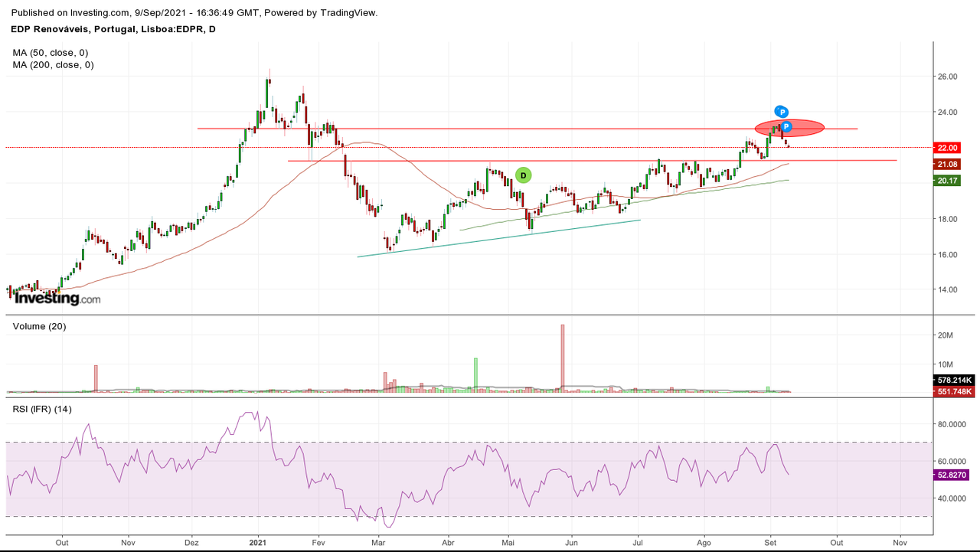
Task: Select the MA (50, close, 0) indicator label
Action: tap(51, 53)
